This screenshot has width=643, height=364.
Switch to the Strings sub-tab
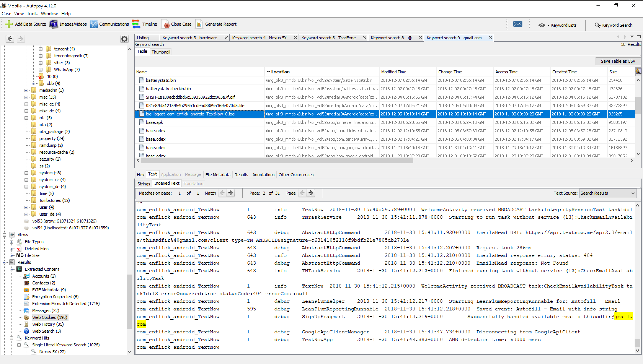(x=144, y=184)
